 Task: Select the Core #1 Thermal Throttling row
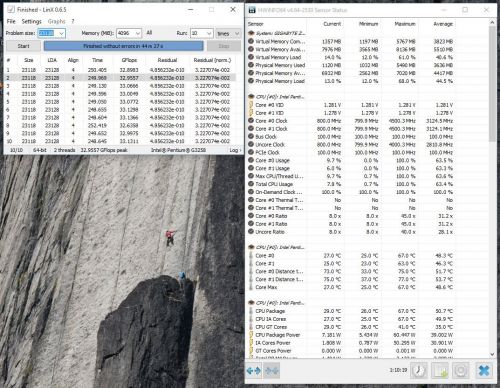(x=351, y=208)
